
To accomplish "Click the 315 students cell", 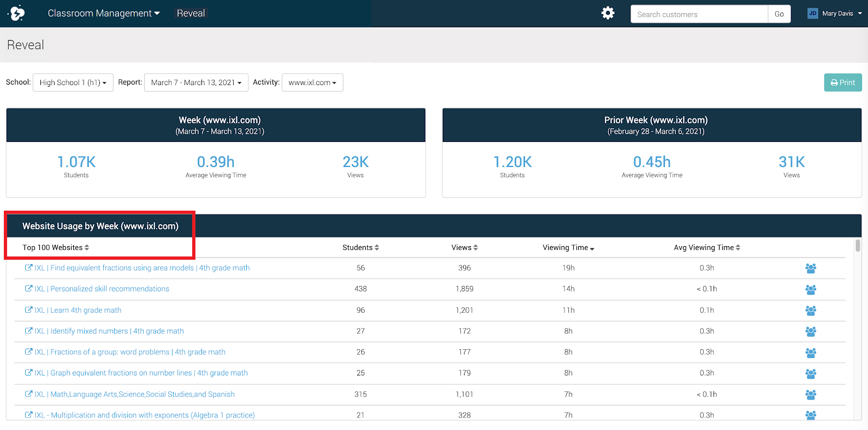I will point(361,394).
